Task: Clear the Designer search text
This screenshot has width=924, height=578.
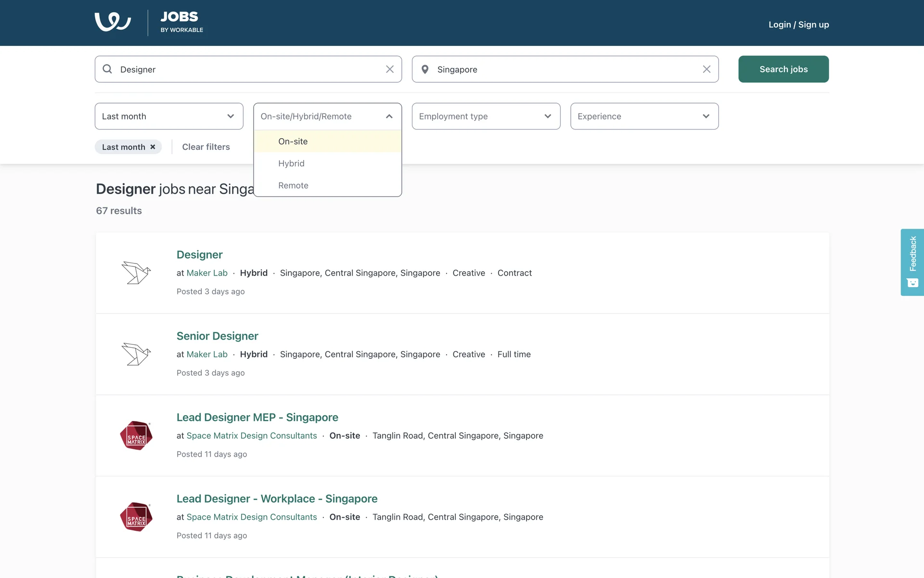Action: (390, 69)
